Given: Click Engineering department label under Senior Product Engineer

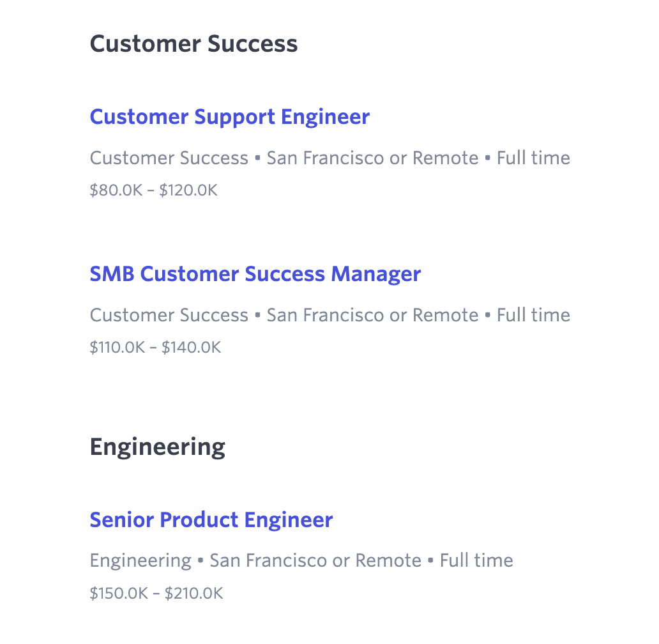Looking at the screenshot, I should [x=140, y=560].
